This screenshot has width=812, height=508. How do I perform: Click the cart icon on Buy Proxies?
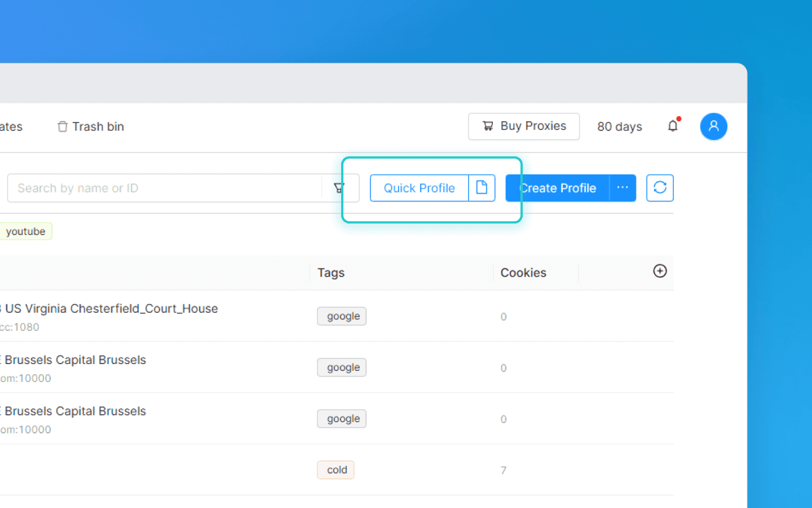coord(488,126)
